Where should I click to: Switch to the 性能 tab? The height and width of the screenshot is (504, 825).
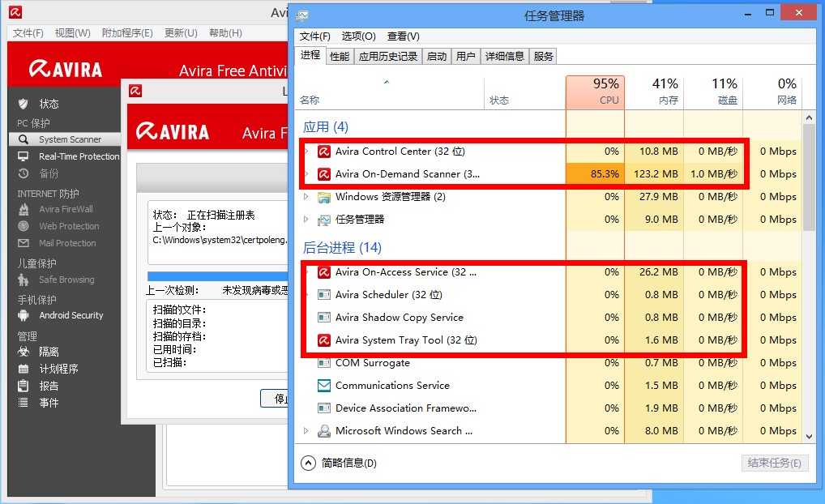point(340,56)
